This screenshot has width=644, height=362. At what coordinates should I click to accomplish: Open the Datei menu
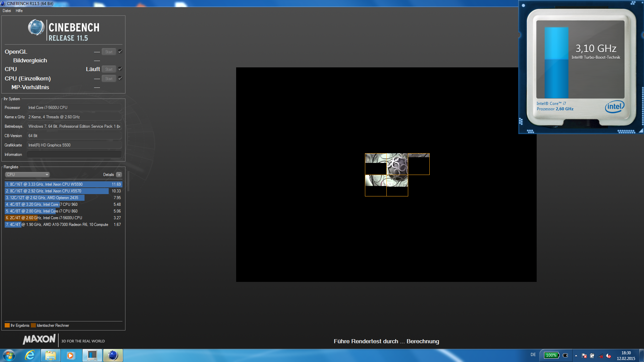(x=7, y=11)
